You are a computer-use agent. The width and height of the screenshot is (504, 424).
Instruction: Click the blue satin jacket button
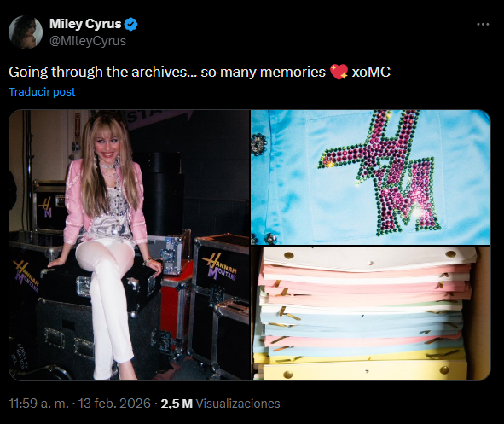point(258,144)
